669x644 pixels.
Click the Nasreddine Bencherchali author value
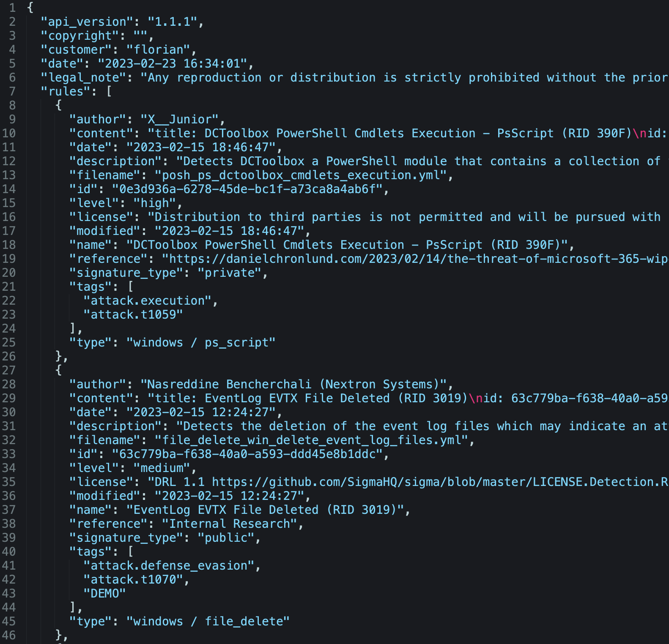tap(294, 384)
